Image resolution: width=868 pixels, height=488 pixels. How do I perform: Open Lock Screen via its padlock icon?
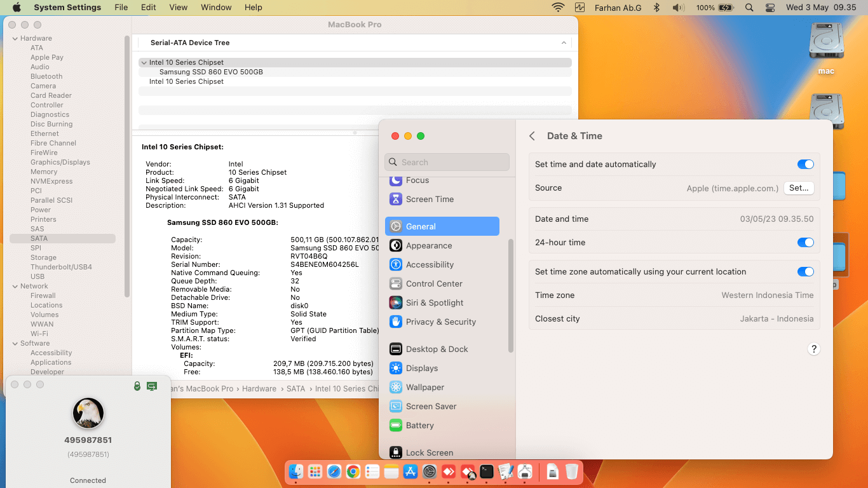click(395, 452)
